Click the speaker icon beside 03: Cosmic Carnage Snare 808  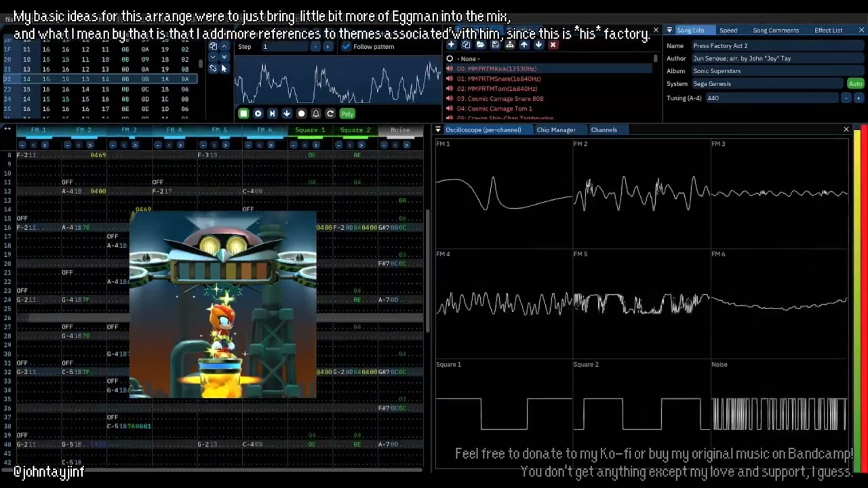[450, 98]
